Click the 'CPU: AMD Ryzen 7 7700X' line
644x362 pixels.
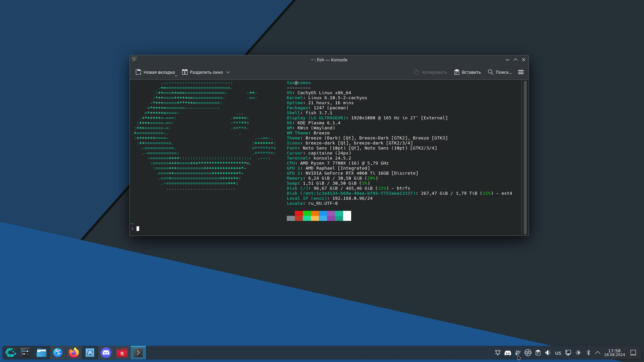click(337, 163)
